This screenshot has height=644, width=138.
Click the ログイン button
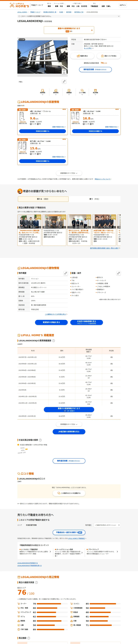coord(123,5)
